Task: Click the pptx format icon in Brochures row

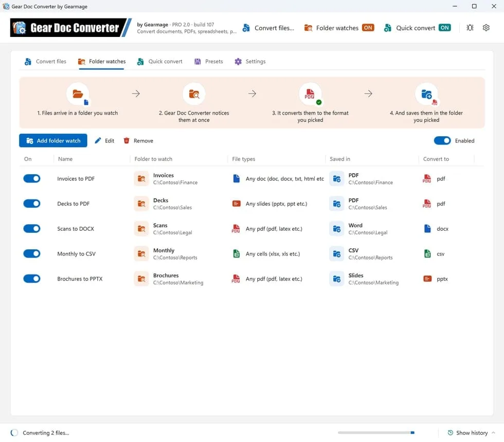Action: [x=427, y=279]
